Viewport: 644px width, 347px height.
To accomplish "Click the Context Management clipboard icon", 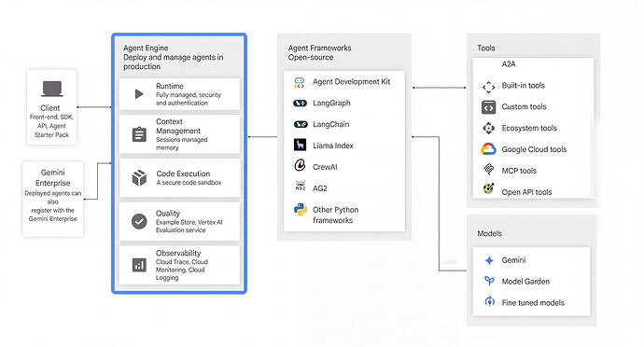I will 139,134.
